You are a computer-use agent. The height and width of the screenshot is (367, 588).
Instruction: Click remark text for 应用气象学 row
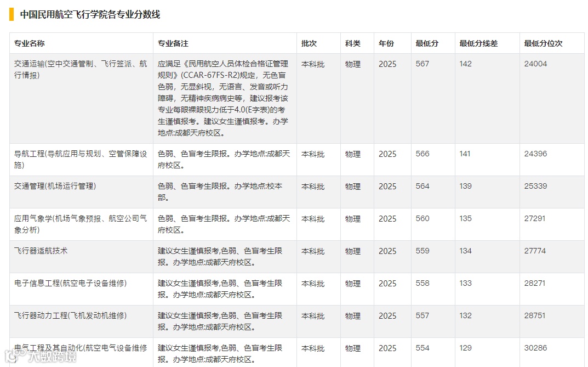pos(224,224)
